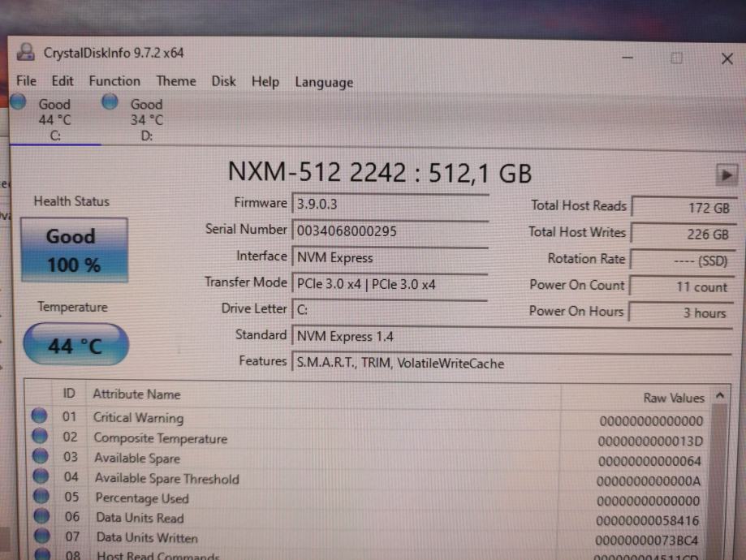Viewport: 746px width, 560px height.
Task: Open the Language menu
Action: pos(324,82)
